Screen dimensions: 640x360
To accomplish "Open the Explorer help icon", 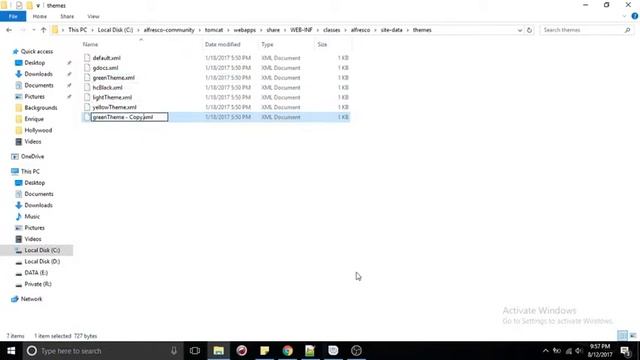I will tap(635, 16).
